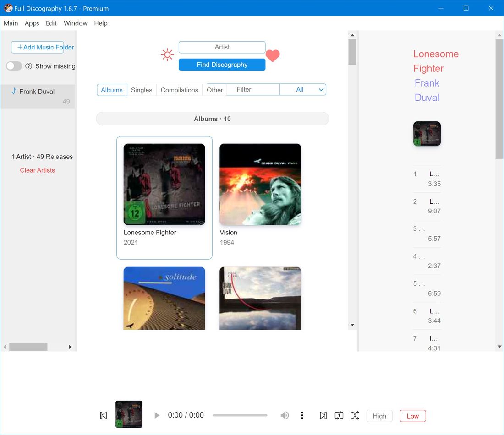Click the Clear Artists link
Screen dimensions: 504x435
(37, 170)
